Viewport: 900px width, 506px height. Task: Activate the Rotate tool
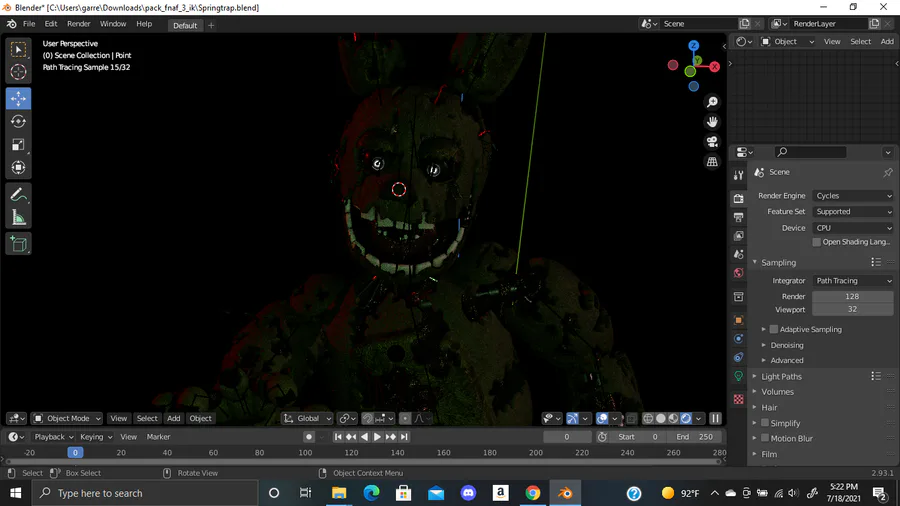point(18,121)
